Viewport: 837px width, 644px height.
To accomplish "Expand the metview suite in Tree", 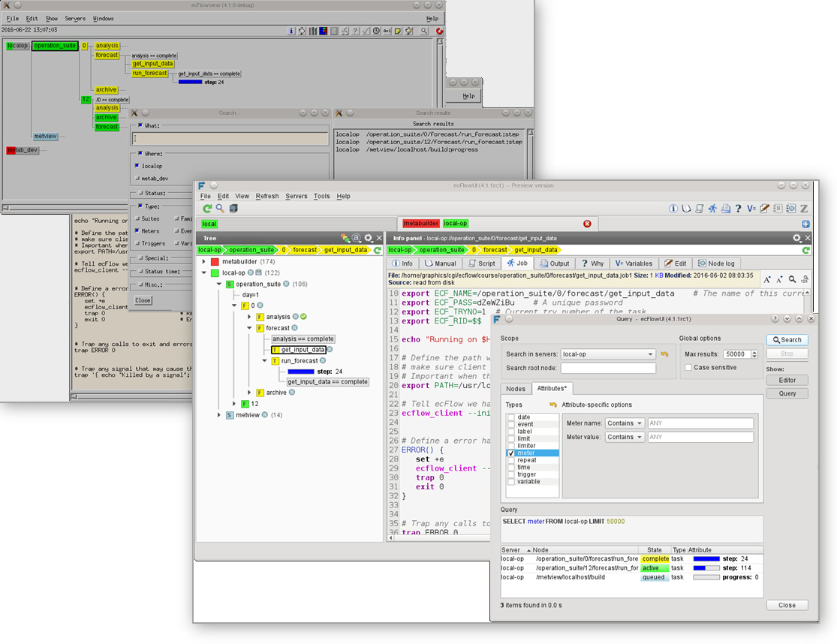I will point(219,415).
